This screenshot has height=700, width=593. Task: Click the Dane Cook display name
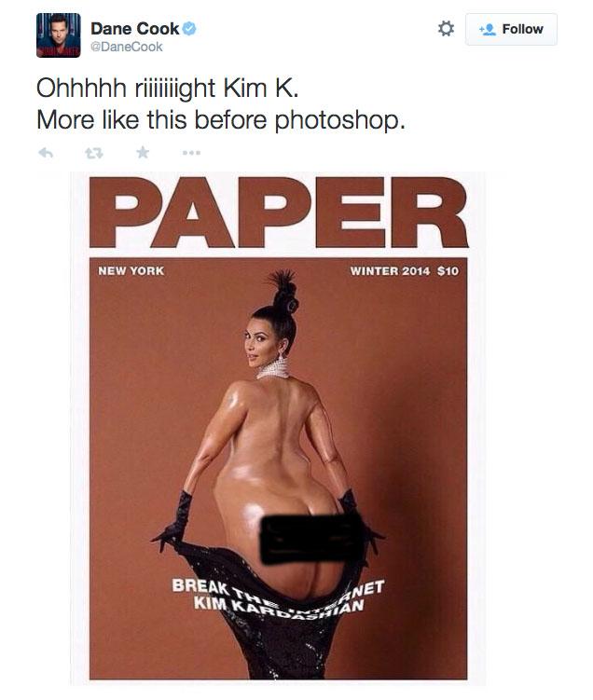(135, 29)
